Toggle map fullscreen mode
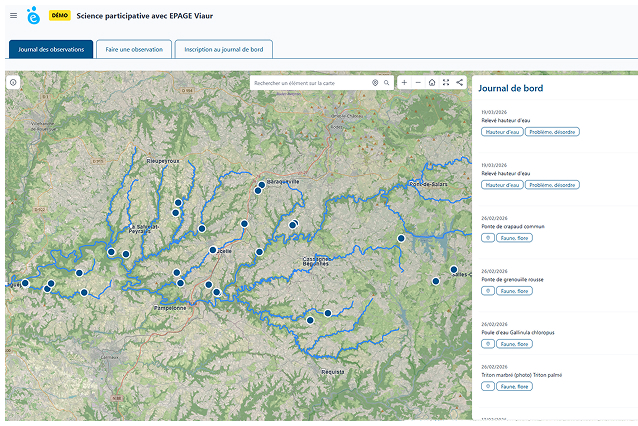Viewport: 638px width, 426px height. click(x=446, y=83)
